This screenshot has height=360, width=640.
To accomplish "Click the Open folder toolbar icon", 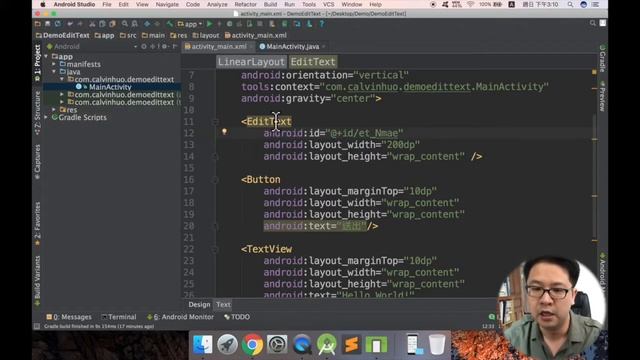I will [x=38, y=24].
